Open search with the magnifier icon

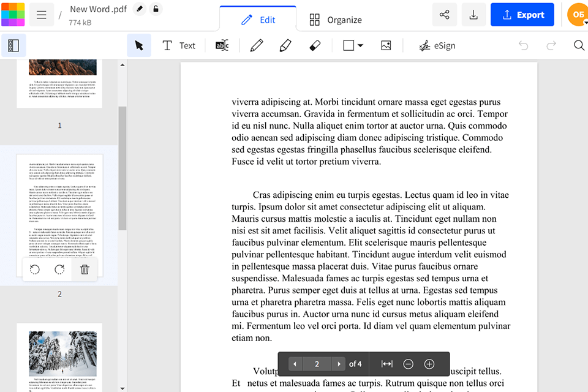point(579,45)
